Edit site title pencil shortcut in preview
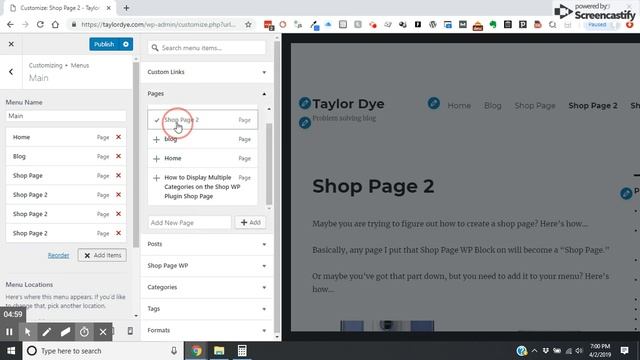Viewport: 640px width, 360px height. (304, 103)
